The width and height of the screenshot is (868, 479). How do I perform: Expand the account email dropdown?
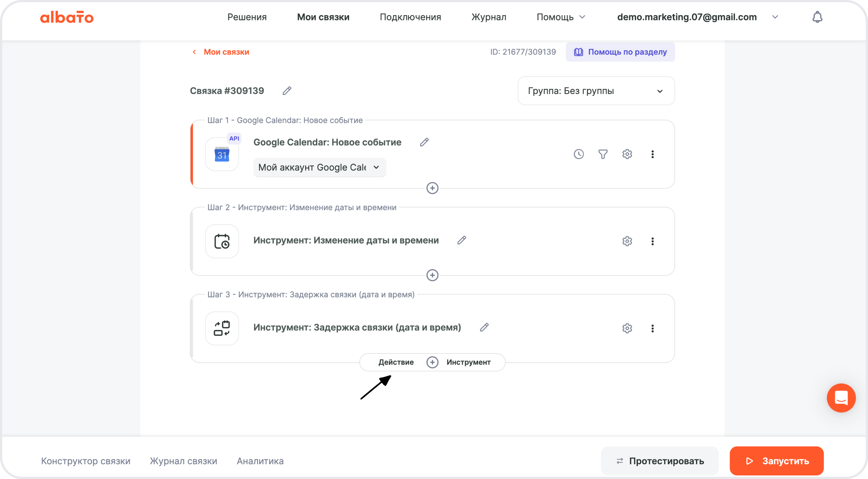775,17
